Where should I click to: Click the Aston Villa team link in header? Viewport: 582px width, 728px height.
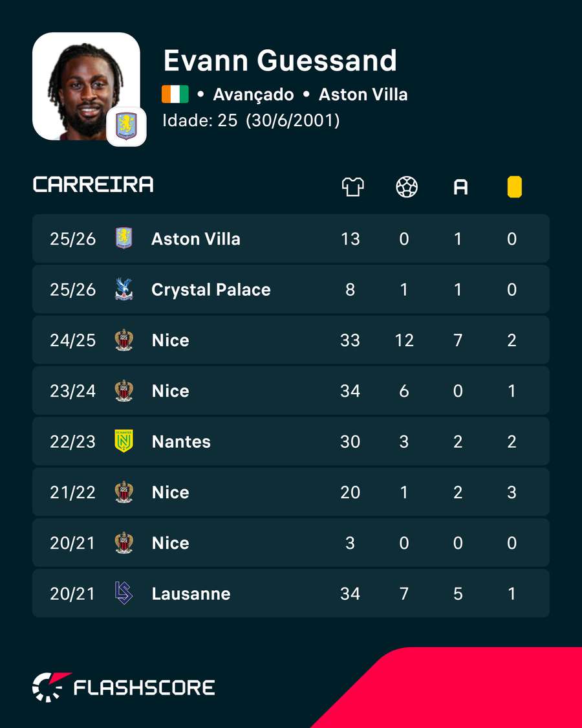(x=363, y=94)
